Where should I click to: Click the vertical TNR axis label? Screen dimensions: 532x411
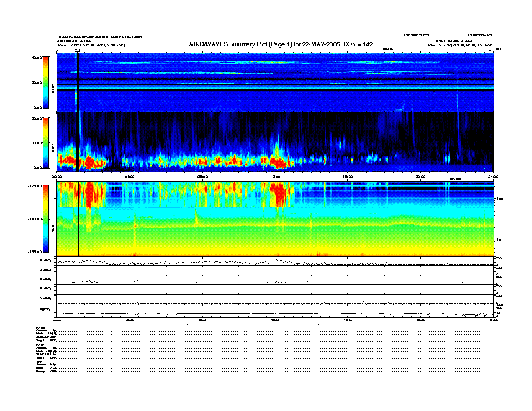(53, 230)
